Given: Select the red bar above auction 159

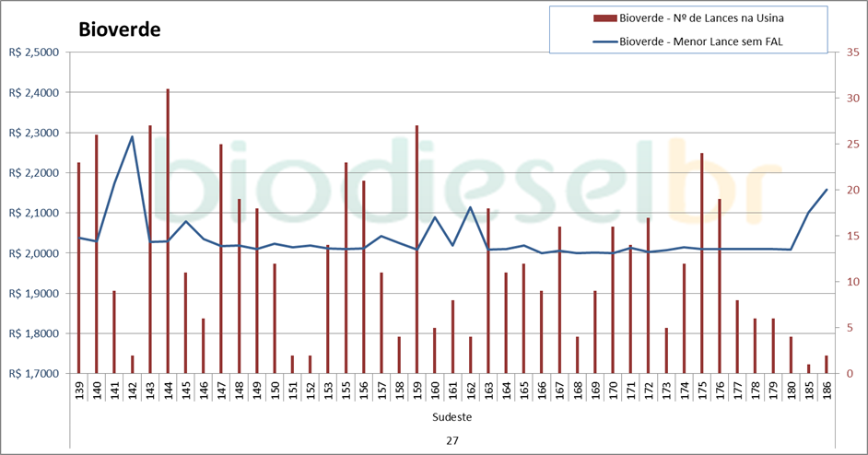Looking at the screenshot, I should pos(416,249).
